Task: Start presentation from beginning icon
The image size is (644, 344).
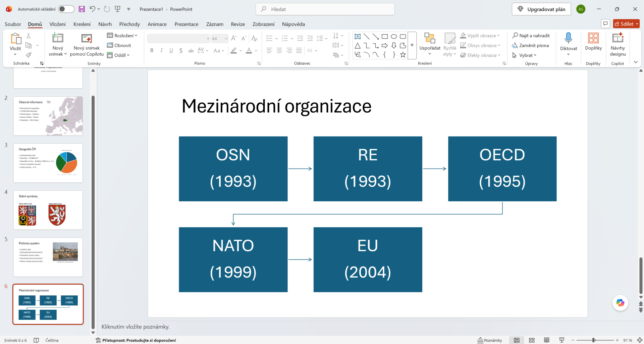Action: 118,9
